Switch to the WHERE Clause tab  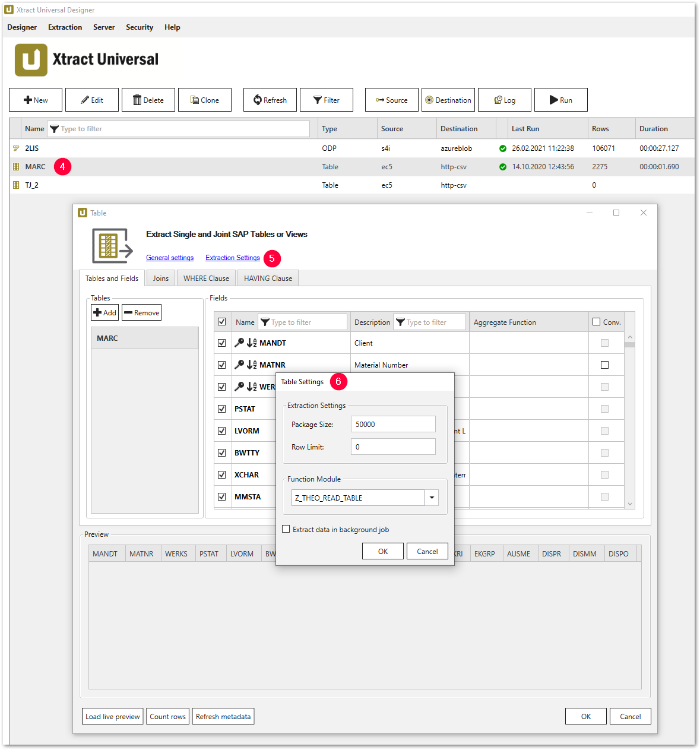tap(206, 279)
